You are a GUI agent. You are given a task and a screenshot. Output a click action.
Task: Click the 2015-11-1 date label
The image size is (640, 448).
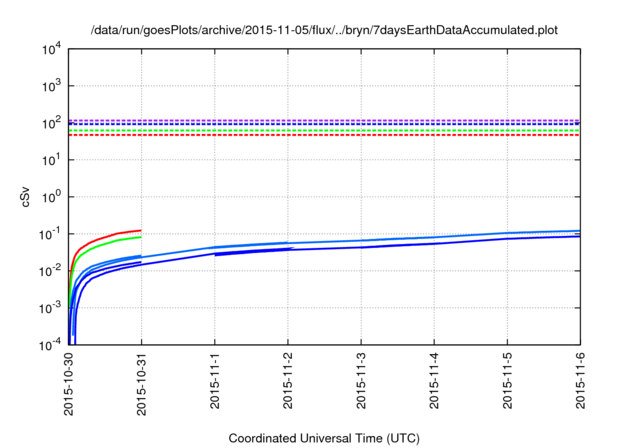(x=215, y=380)
